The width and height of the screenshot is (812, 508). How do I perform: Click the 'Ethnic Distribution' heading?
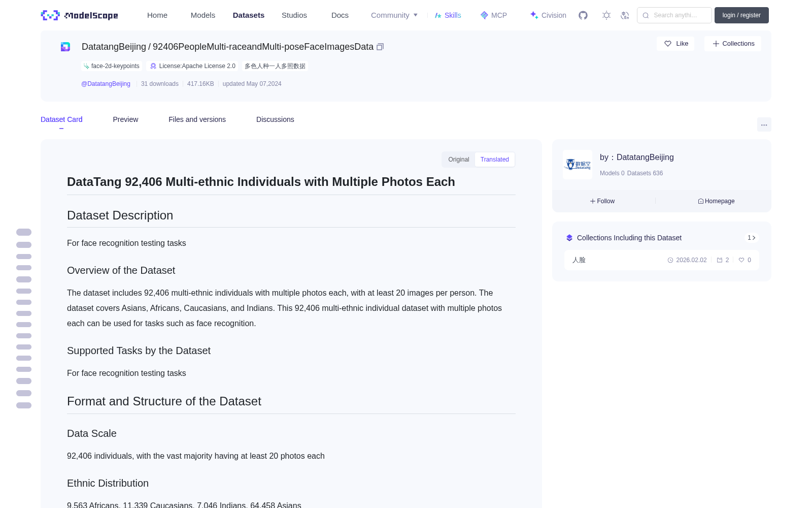tap(108, 483)
